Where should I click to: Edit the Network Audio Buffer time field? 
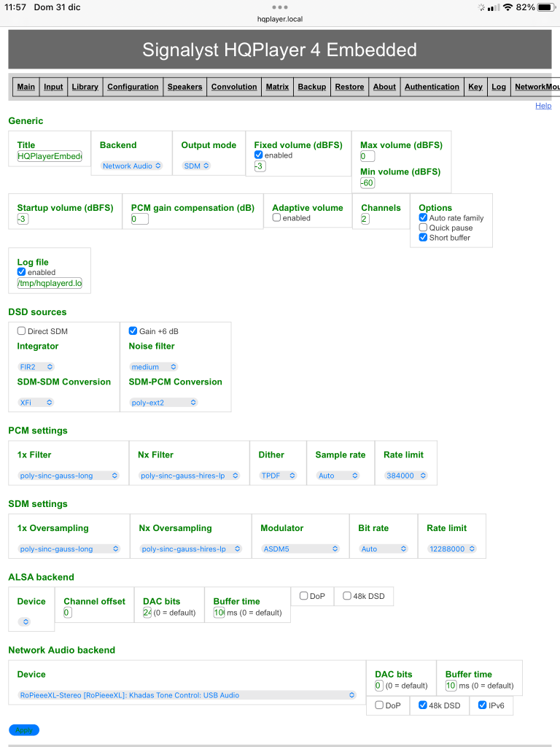451,686
